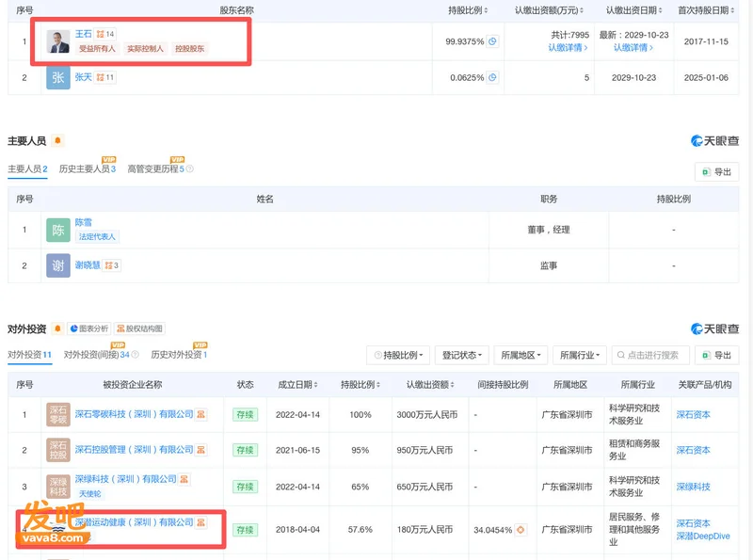Click 陈雪's green avatar tile
The width and height of the screenshot is (753, 560).
[58, 230]
